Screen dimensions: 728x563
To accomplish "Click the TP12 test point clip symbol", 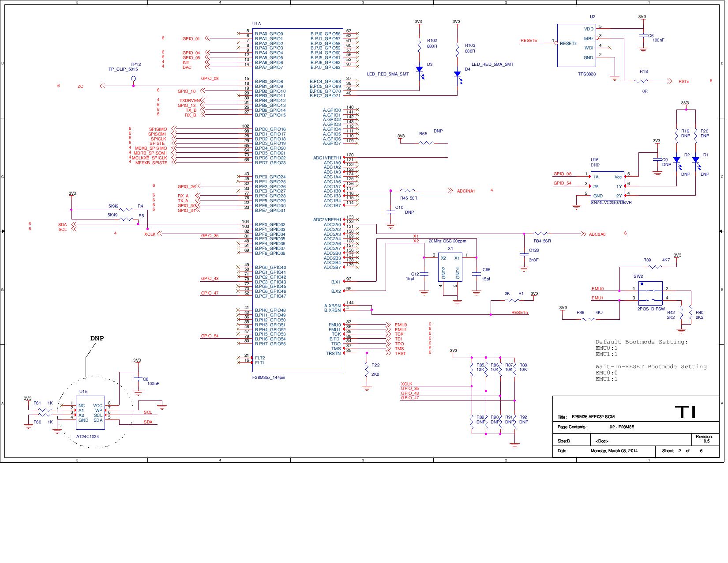I will [133, 79].
